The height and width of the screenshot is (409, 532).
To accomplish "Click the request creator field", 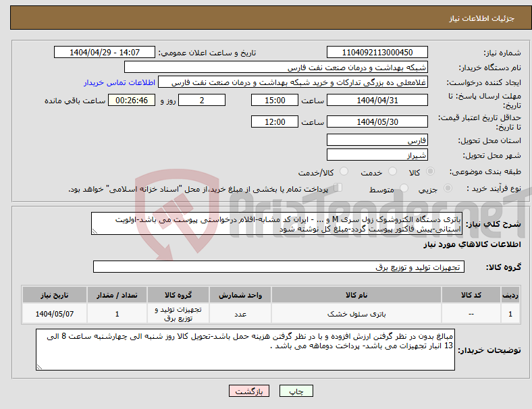I will click(293, 82).
